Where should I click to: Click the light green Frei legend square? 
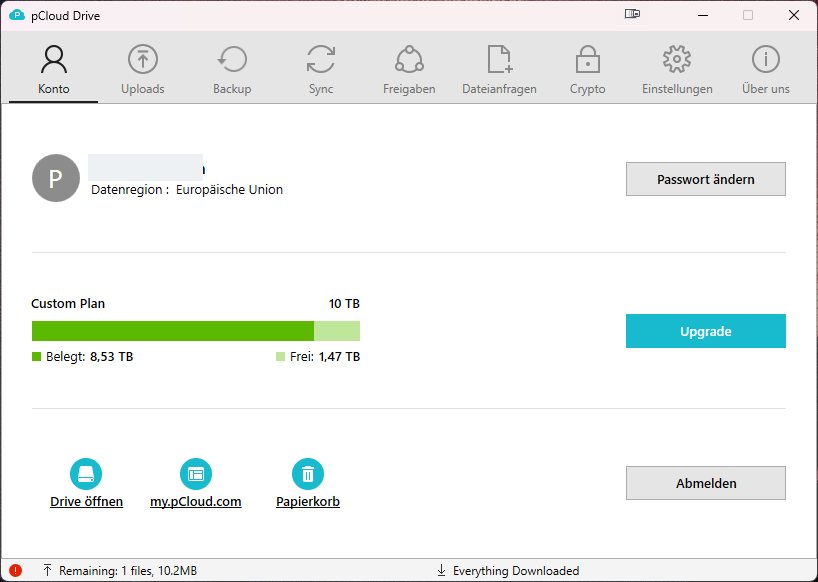[281, 357]
